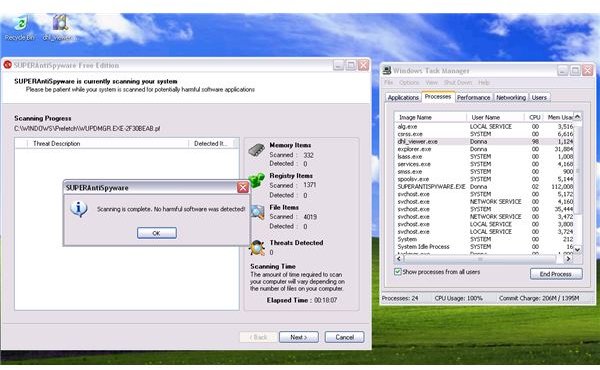
Task: Click the info icon in scan dialog
Action: click(79, 209)
